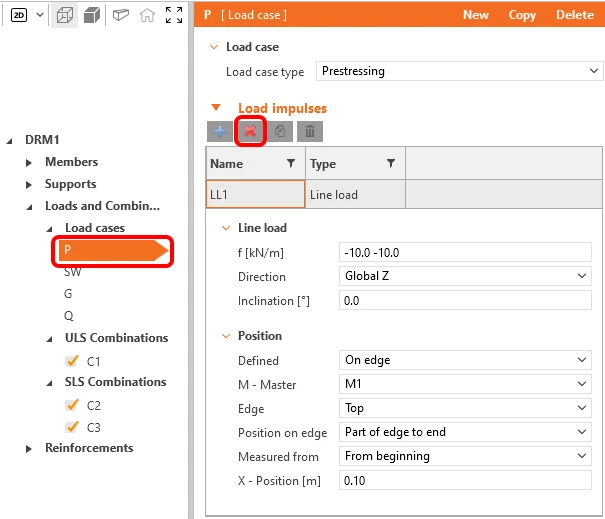Click the zoom to fit arrows icon

click(x=174, y=15)
